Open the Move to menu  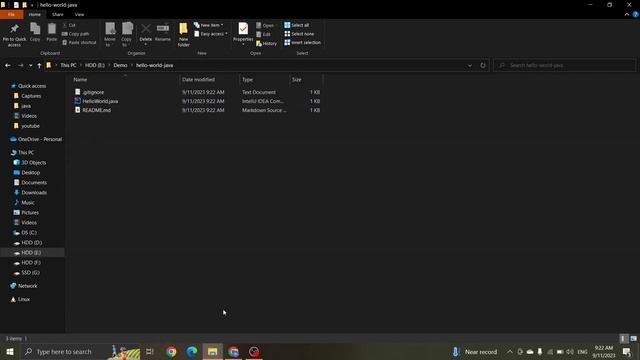point(110,34)
